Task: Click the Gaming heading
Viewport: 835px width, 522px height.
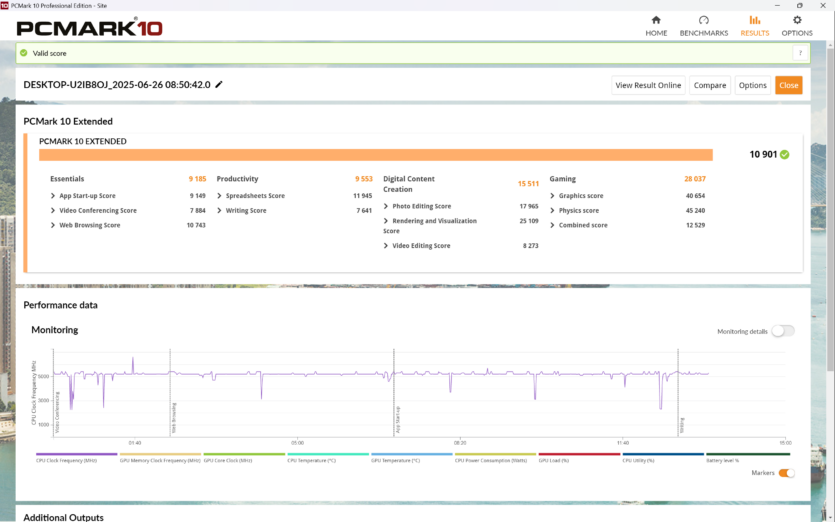Action: coord(562,179)
